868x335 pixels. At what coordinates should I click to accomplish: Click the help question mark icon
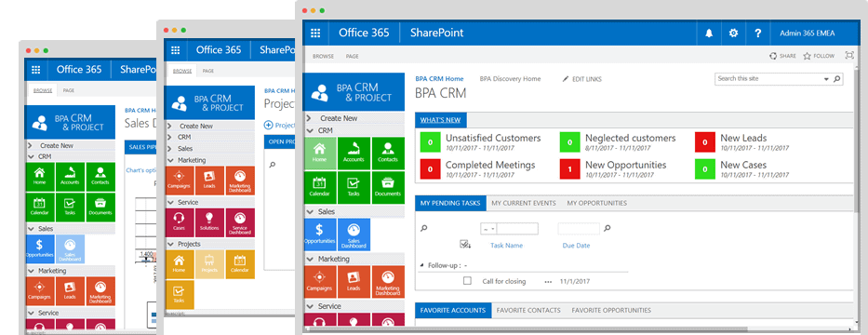tap(758, 33)
